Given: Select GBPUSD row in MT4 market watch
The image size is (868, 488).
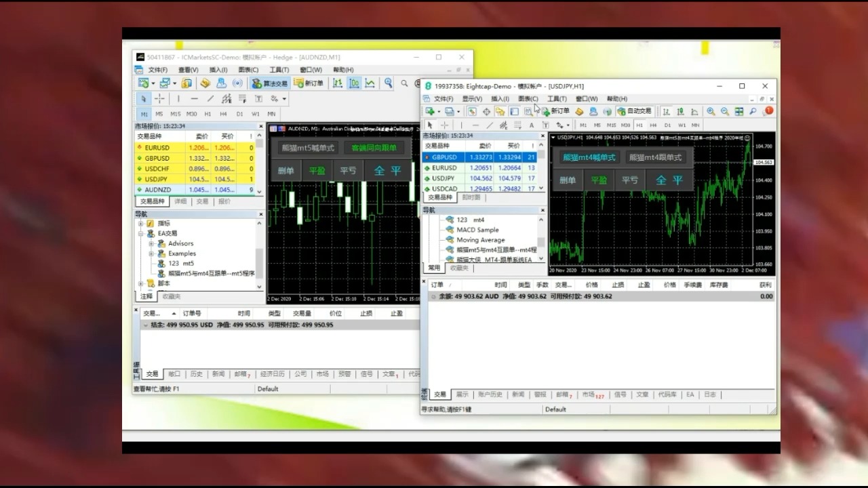Looking at the screenshot, I should (479, 157).
